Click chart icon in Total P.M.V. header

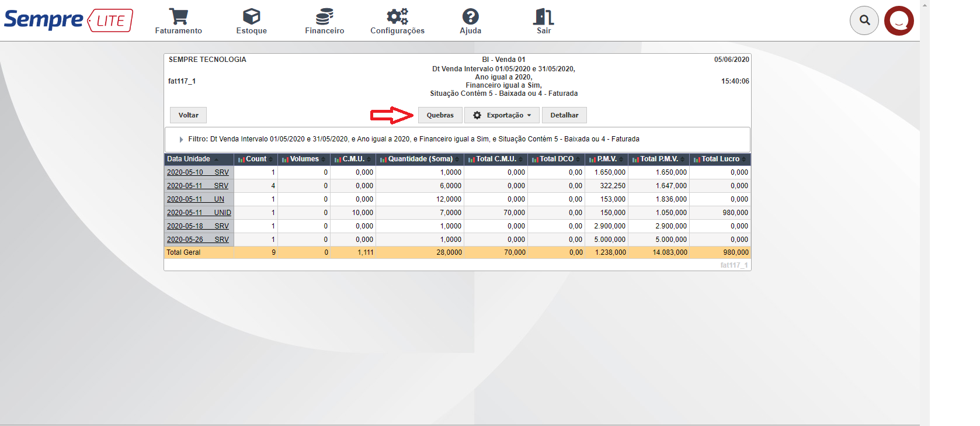pyautogui.click(x=635, y=160)
